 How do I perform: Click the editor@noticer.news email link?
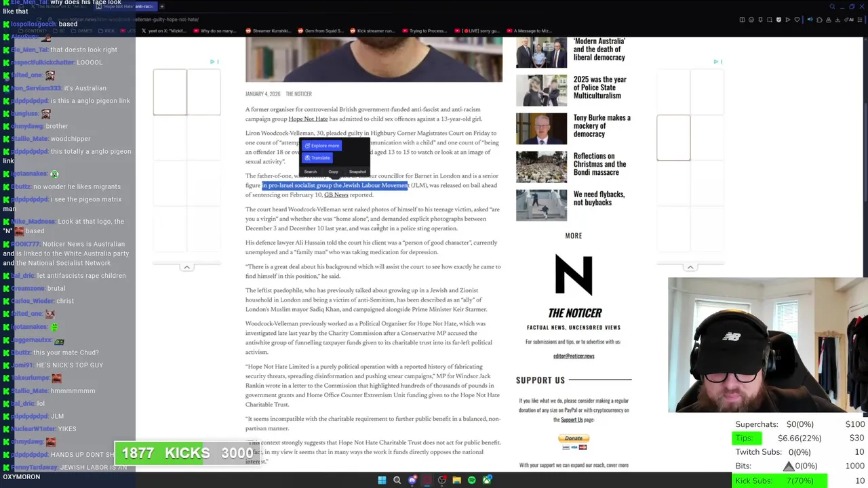click(x=574, y=356)
